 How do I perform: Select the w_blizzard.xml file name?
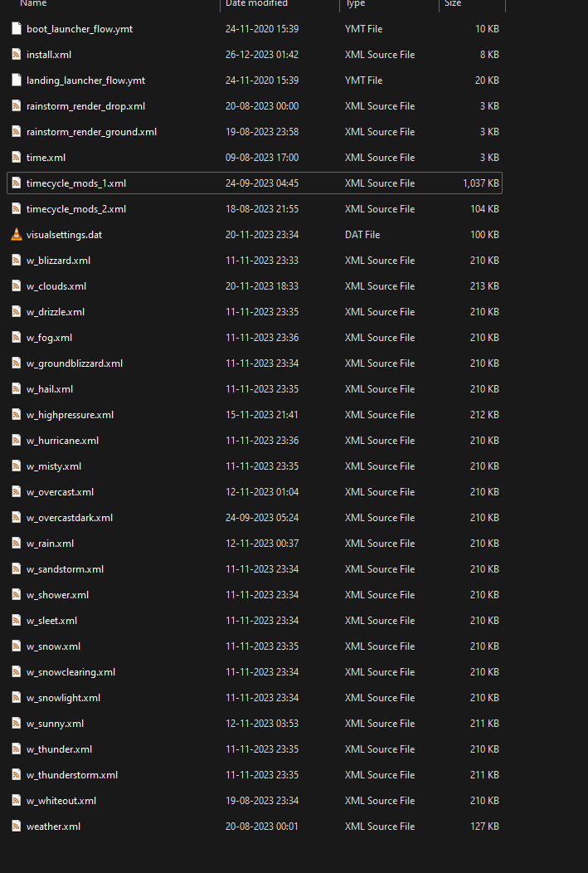tap(58, 261)
